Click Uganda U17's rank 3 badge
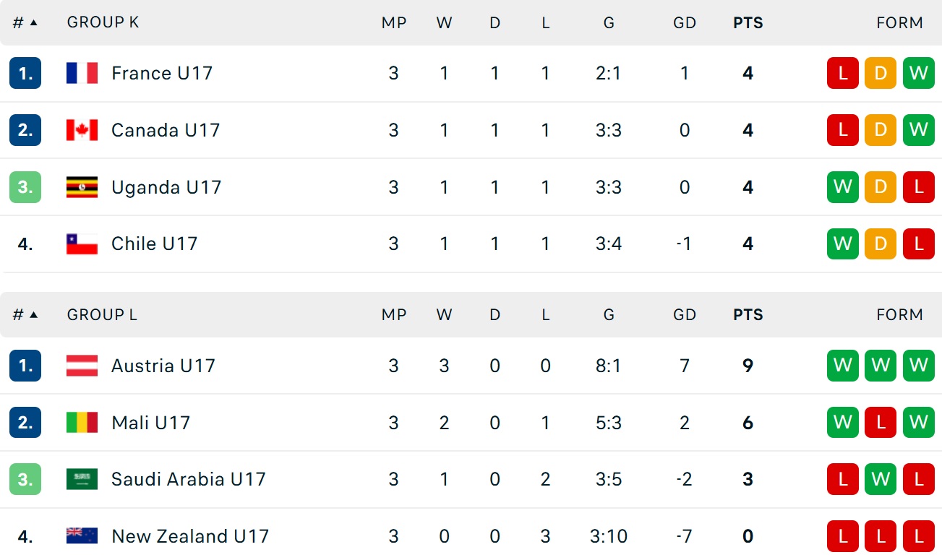Screen dimensions: 942x560 point(25,187)
